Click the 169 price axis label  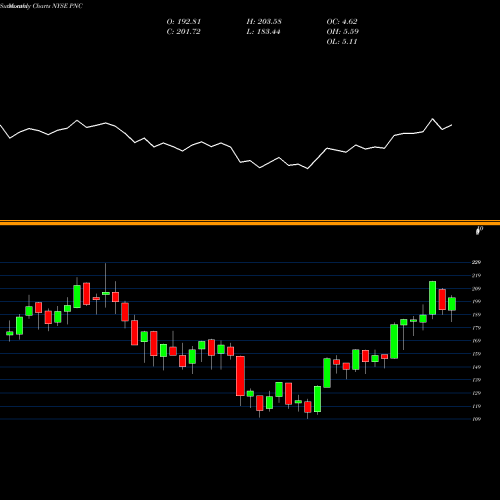(476, 341)
